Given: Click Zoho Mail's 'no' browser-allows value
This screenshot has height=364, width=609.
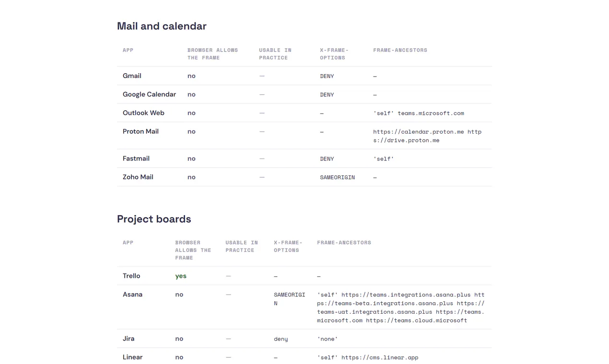Looking at the screenshot, I should [191, 177].
